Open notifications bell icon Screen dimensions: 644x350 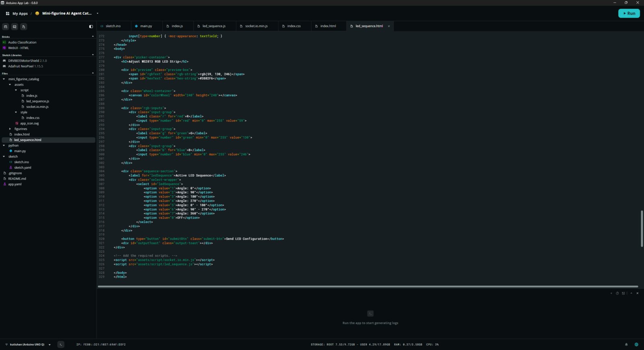[x=626, y=344]
